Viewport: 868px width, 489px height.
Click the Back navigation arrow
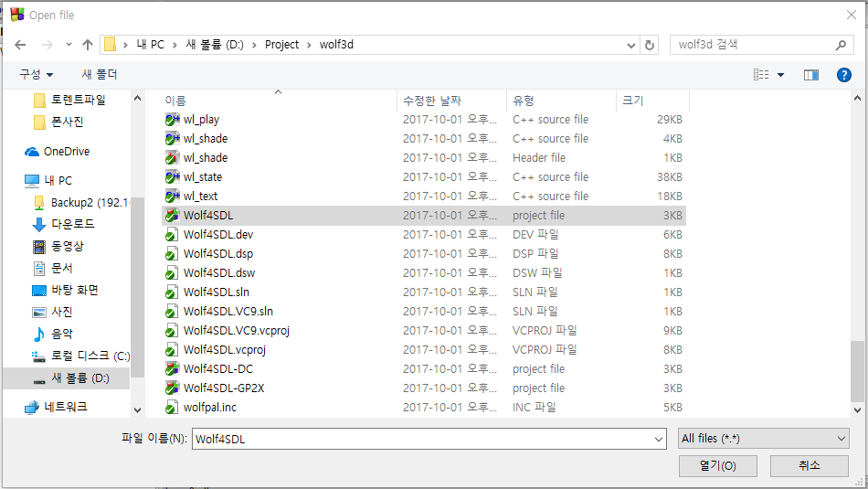(x=20, y=45)
